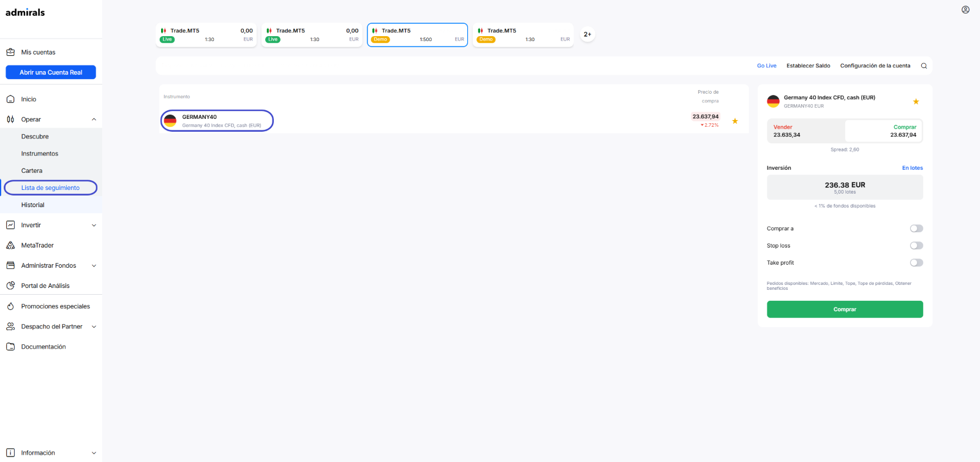Click the Go Live link

(x=767, y=66)
